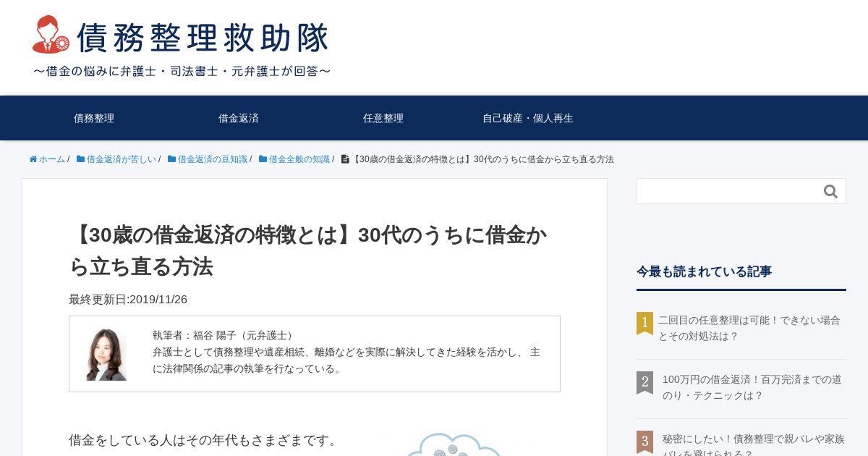
Task: Click the document icon in breadcrumb
Action: (345, 159)
